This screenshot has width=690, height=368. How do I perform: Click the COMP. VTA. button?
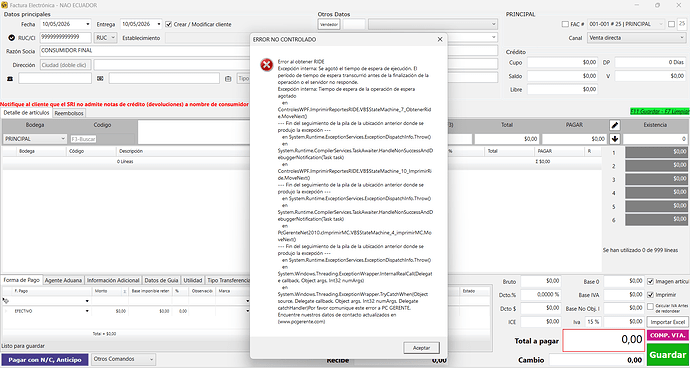668,335
